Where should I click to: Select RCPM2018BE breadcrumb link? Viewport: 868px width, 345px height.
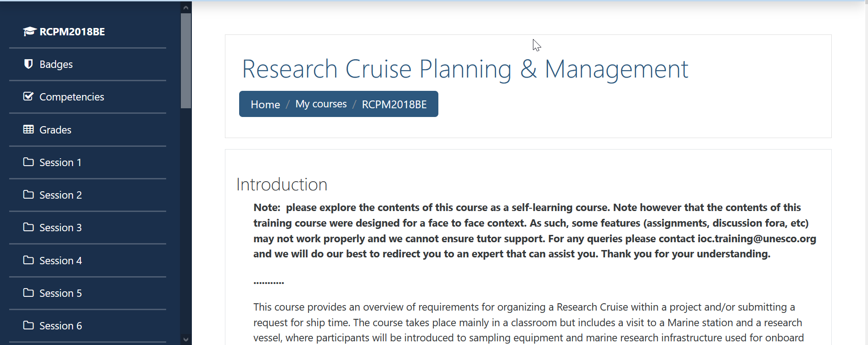click(394, 105)
